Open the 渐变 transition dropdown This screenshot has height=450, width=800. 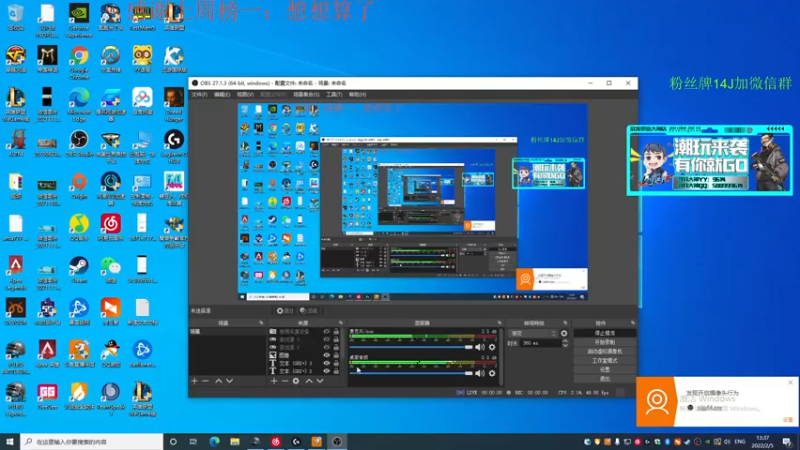(x=533, y=333)
